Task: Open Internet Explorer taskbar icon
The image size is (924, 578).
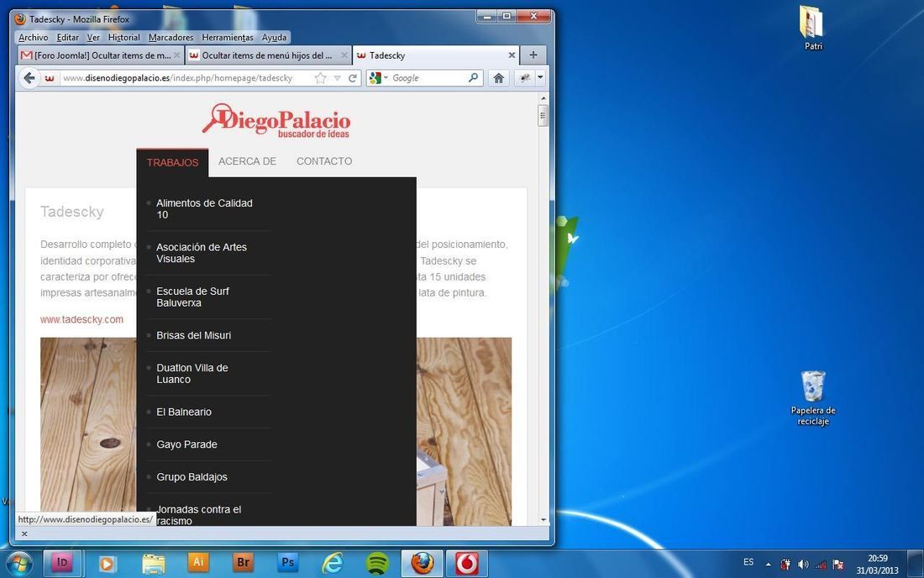Action: point(333,564)
